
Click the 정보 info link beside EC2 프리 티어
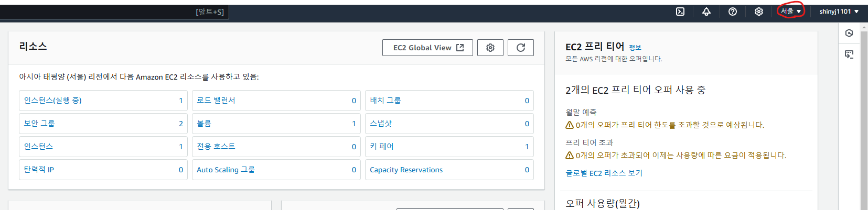tap(635, 48)
